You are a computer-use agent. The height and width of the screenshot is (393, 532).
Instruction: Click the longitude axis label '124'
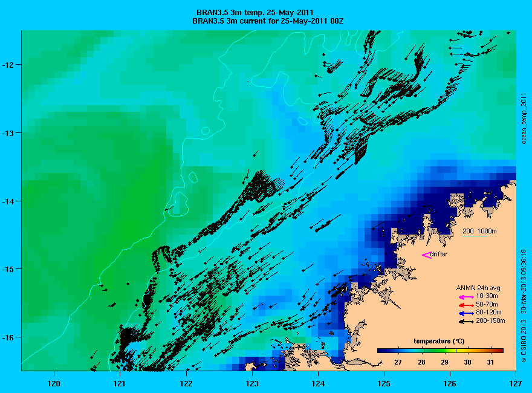tap(318, 384)
